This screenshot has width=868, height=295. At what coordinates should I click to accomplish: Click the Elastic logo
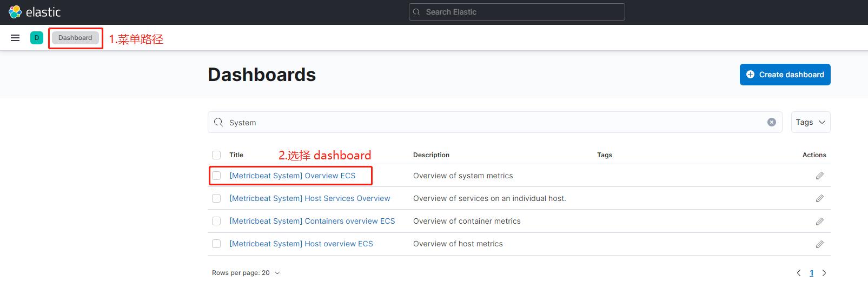(x=35, y=12)
